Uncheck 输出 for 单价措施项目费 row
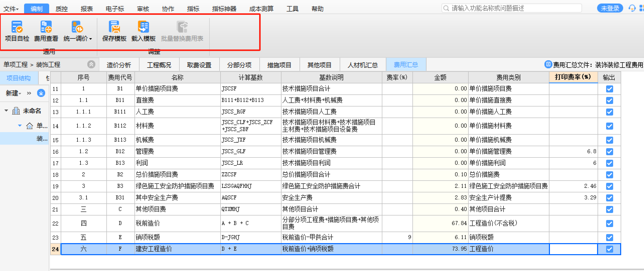Viewport: 644px width, 271px height. [x=609, y=89]
